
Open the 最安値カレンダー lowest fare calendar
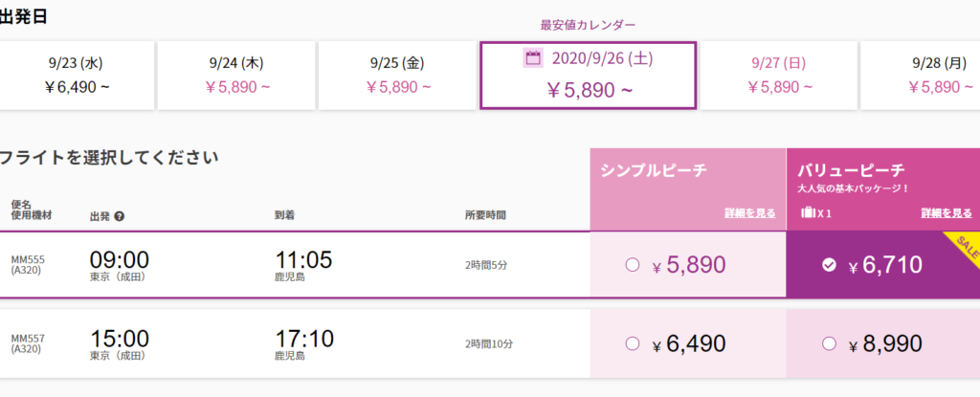tap(587, 24)
